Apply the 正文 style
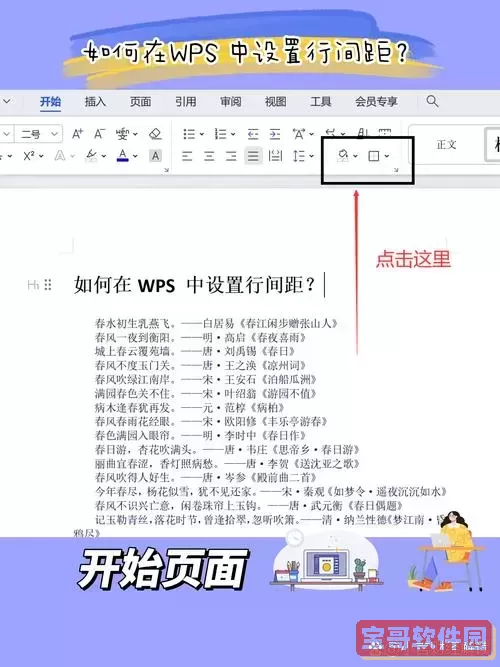The width and height of the screenshot is (500, 667). click(446, 145)
